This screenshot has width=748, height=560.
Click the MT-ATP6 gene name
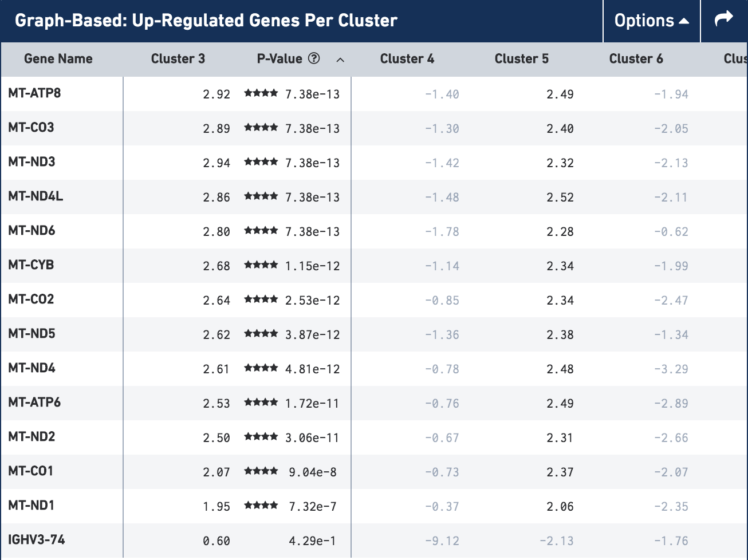tap(34, 403)
